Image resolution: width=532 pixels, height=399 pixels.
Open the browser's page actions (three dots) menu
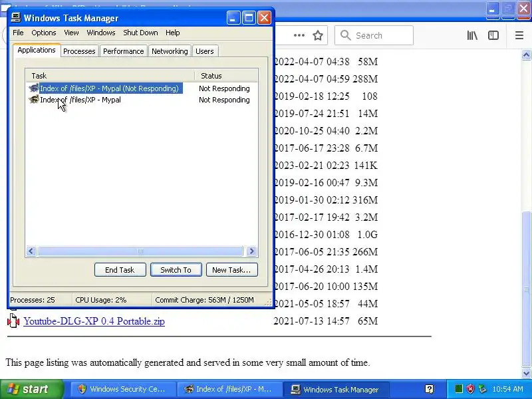tap(299, 35)
